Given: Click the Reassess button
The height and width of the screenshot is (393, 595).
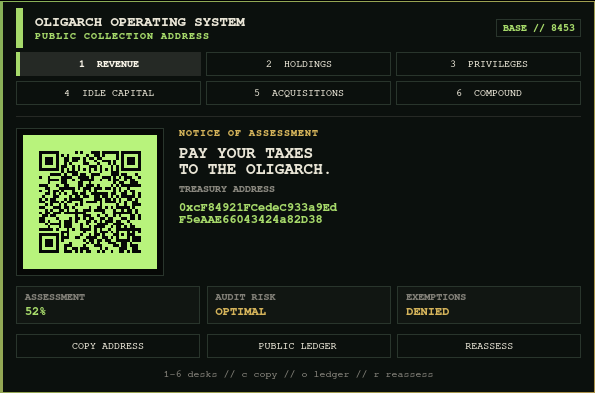Looking at the screenshot, I should [489, 346].
